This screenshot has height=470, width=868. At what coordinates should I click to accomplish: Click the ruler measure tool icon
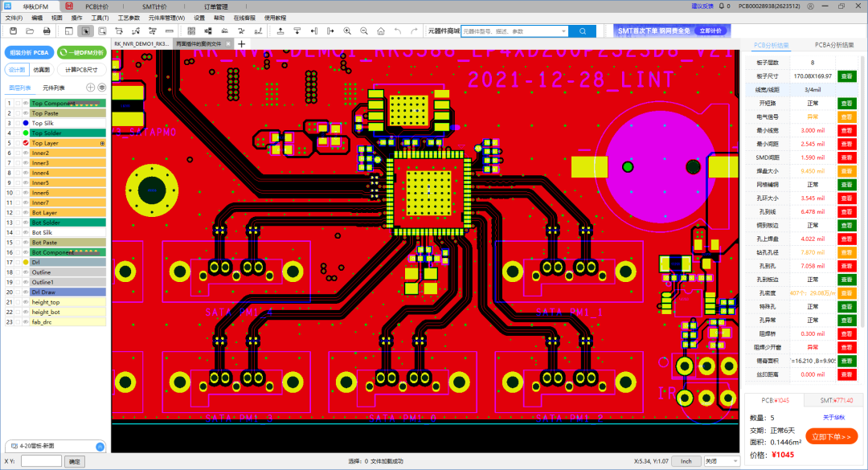(x=170, y=31)
